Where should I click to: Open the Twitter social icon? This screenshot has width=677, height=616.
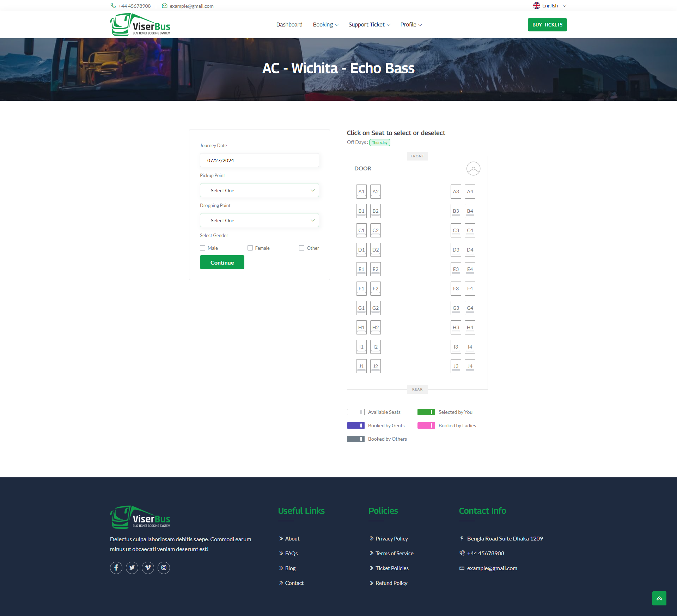(132, 568)
